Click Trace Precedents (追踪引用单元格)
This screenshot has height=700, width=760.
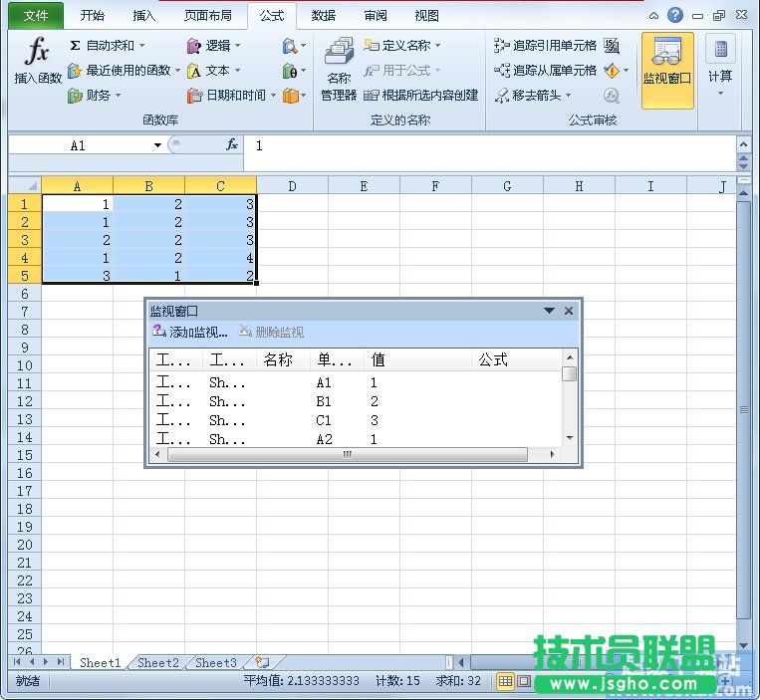[546, 46]
